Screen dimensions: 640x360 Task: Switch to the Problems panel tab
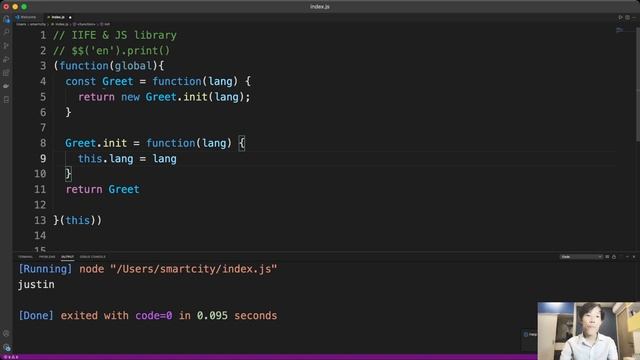pos(47,257)
